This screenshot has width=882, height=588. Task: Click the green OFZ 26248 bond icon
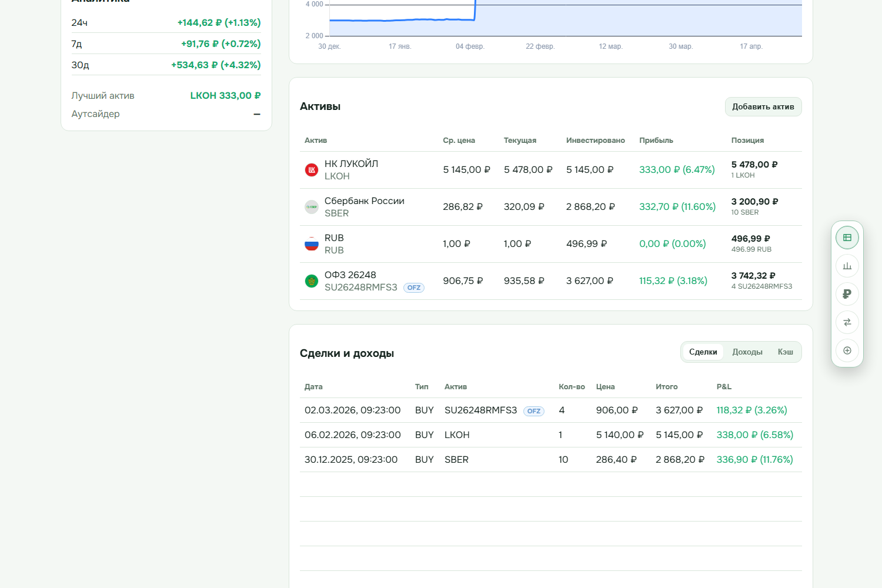click(x=312, y=281)
